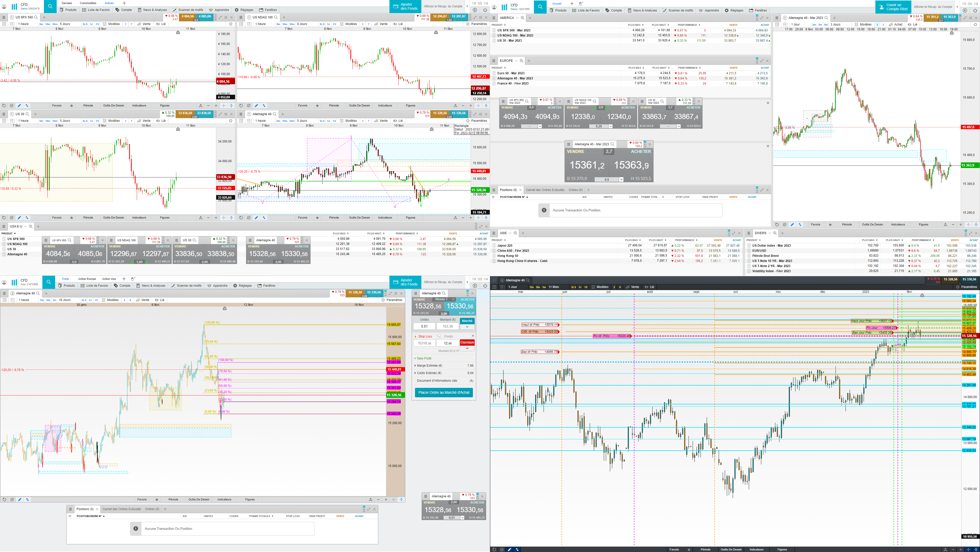980x552 pixels.
Task: Expand Classique stop type dropdown
Action: pyautogui.click(x=467, y=348)
